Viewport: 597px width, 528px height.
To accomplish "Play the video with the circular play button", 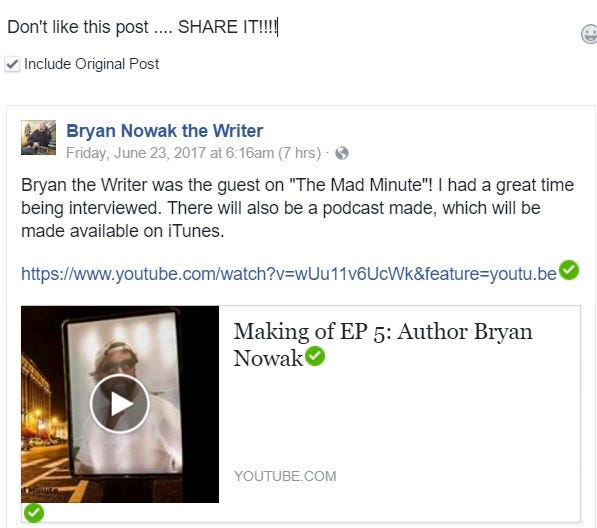I will (120, 403).
